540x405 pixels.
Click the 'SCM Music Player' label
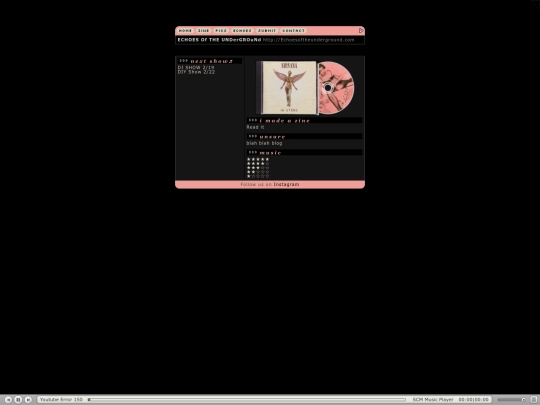433,399
